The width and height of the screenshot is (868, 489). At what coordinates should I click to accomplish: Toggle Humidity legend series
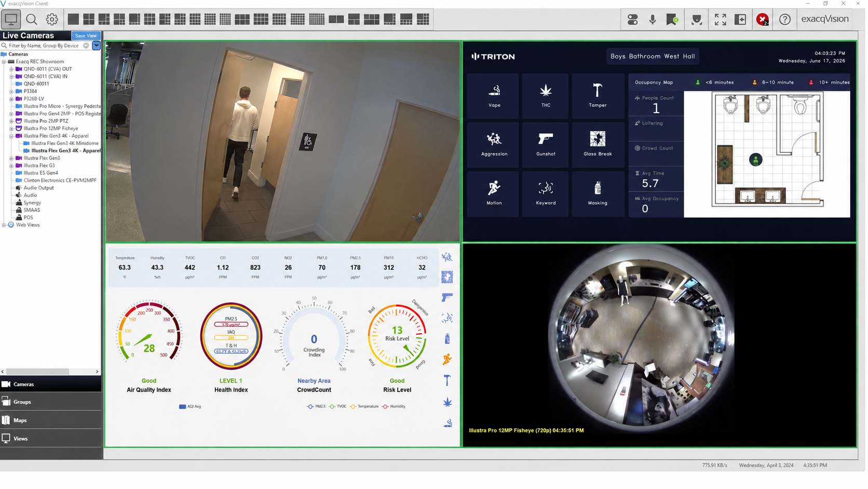(394, 406)
